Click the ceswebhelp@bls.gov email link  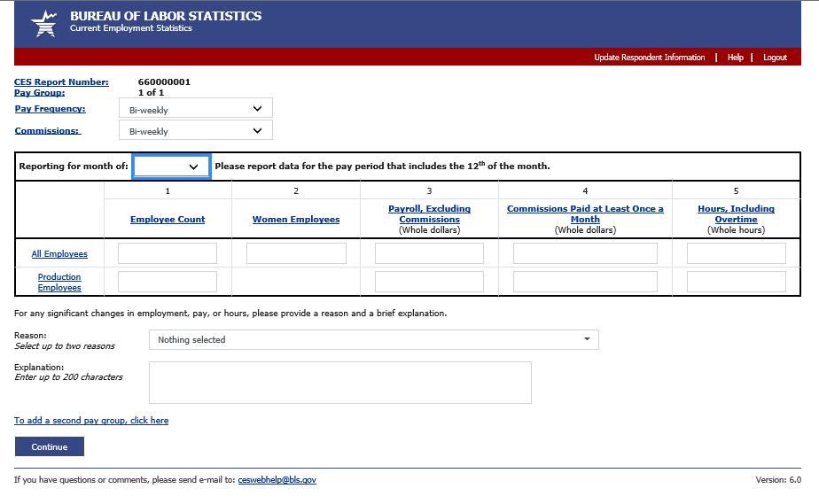[x=277, y=480]
